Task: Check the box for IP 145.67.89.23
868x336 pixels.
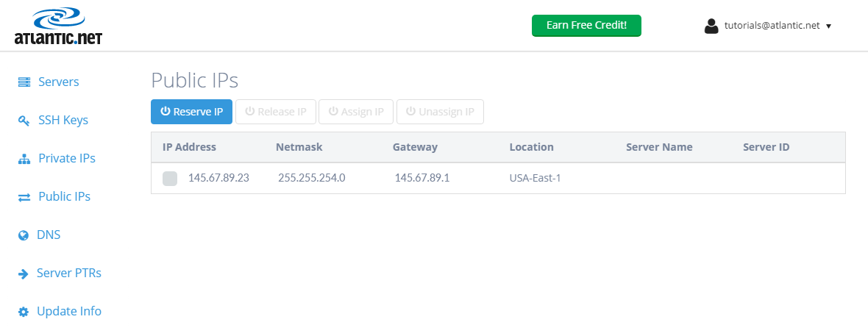Action: click(x=170, y=178)
